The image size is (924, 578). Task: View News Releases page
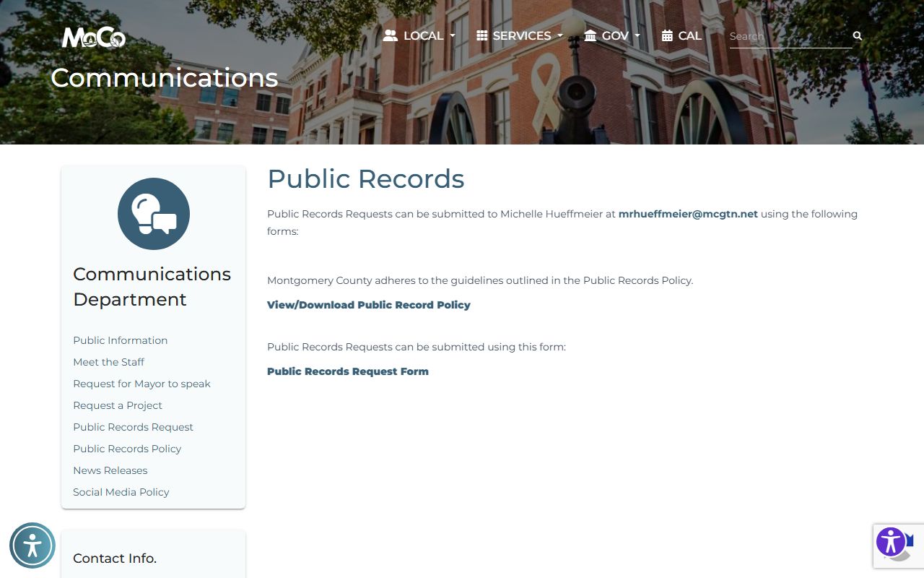coord(110,470)
